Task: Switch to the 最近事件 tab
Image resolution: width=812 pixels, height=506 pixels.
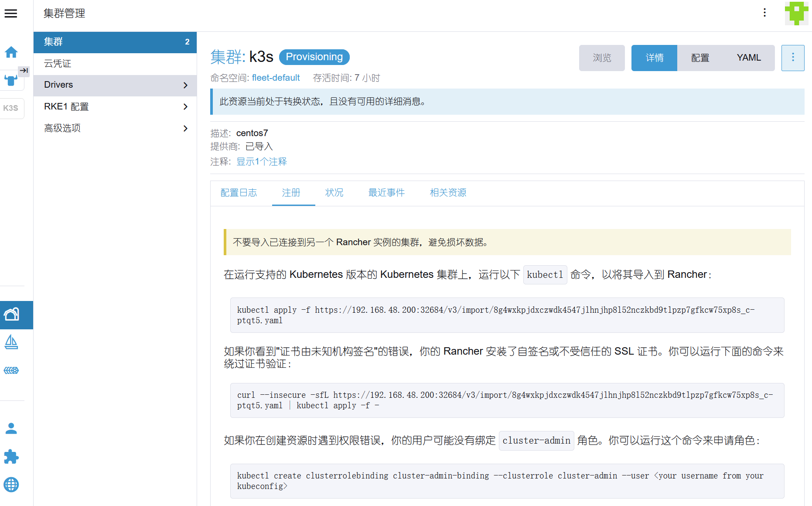Action: click(x=386, y=193)
